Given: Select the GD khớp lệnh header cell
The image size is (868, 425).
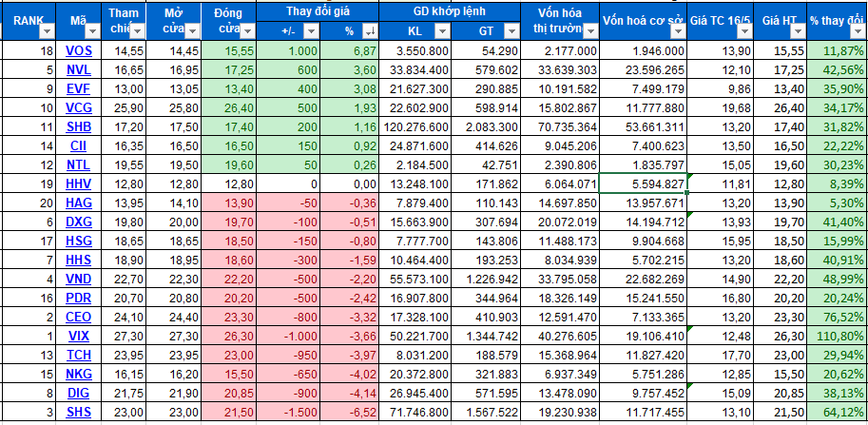Looking at the screenshot, I should click(x=450, y=11).
